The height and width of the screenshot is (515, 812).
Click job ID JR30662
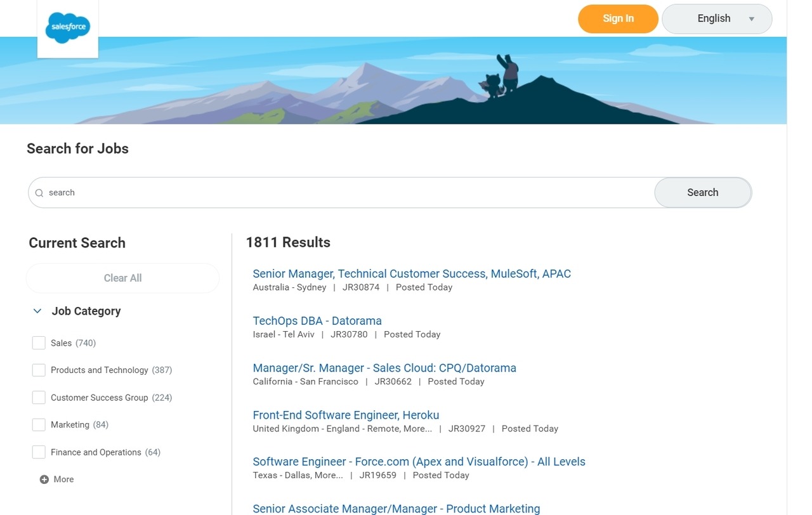click(x=393, y=381)
